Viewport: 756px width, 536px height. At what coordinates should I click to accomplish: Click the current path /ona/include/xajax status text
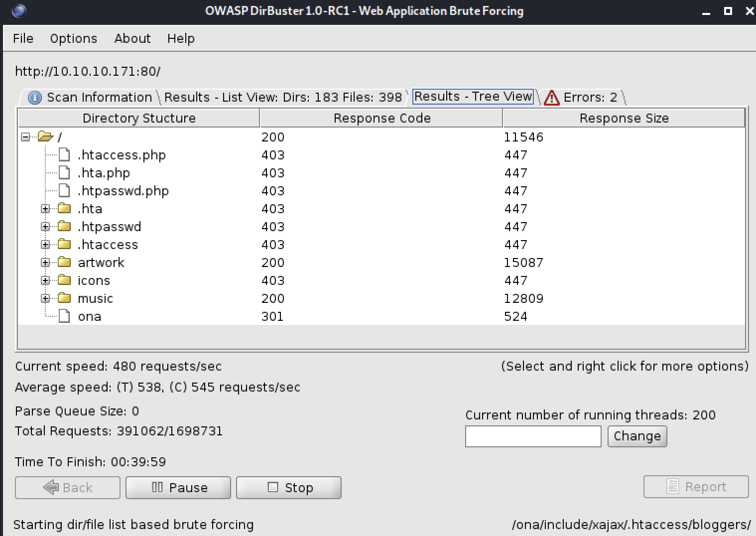point(631,525)
